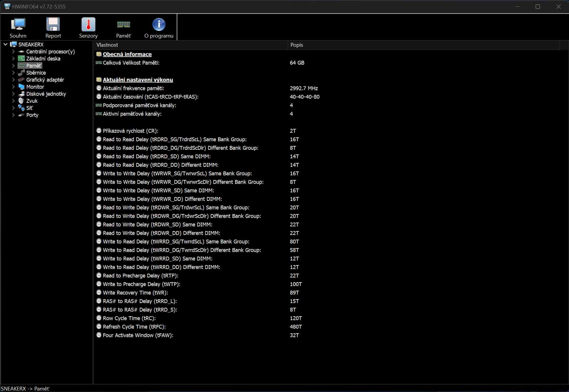Select Grafický adaptér tree item

tap(45, 80)
